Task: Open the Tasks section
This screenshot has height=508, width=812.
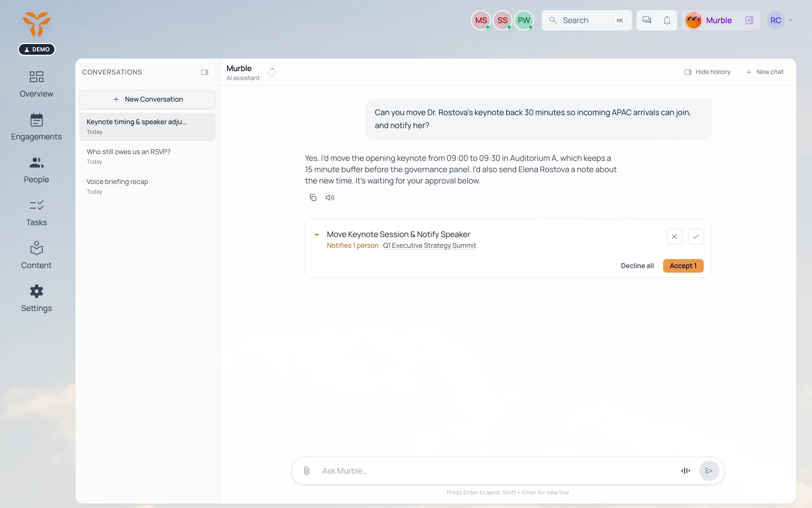Action: 36,213
